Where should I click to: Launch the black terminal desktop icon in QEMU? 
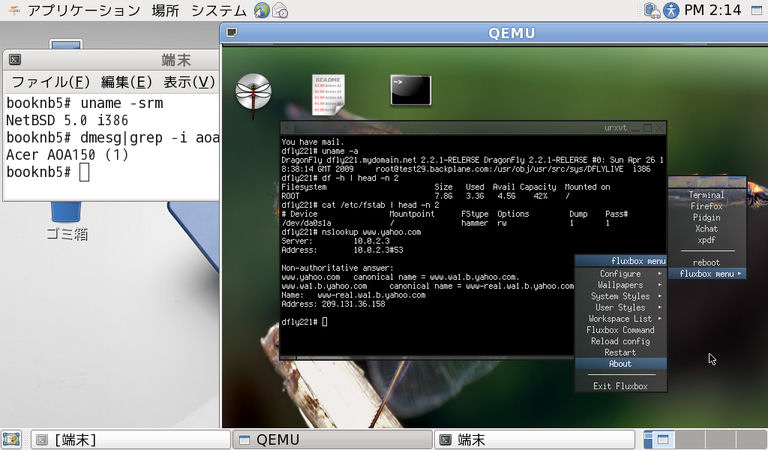tap(410, 90)
